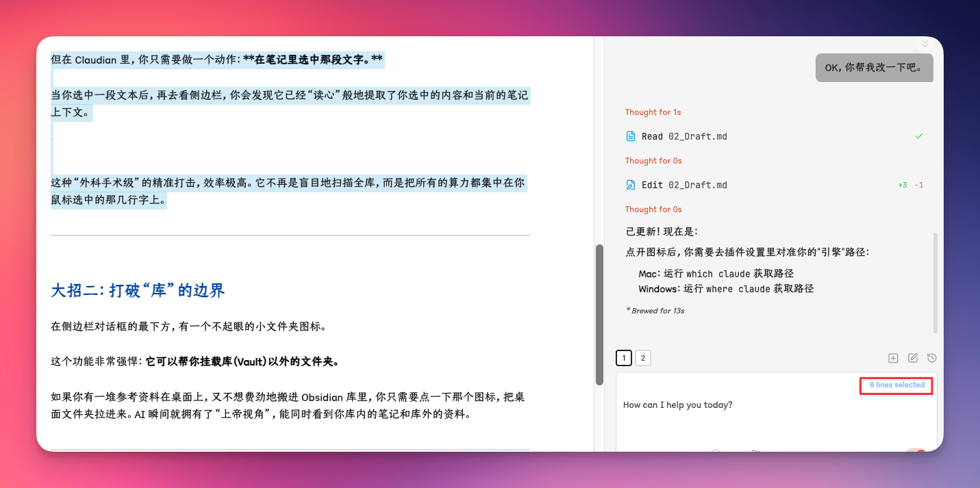
Task: Click the user message bubble "OK，你帮我改一下吧。"
Action: [874, 67]
